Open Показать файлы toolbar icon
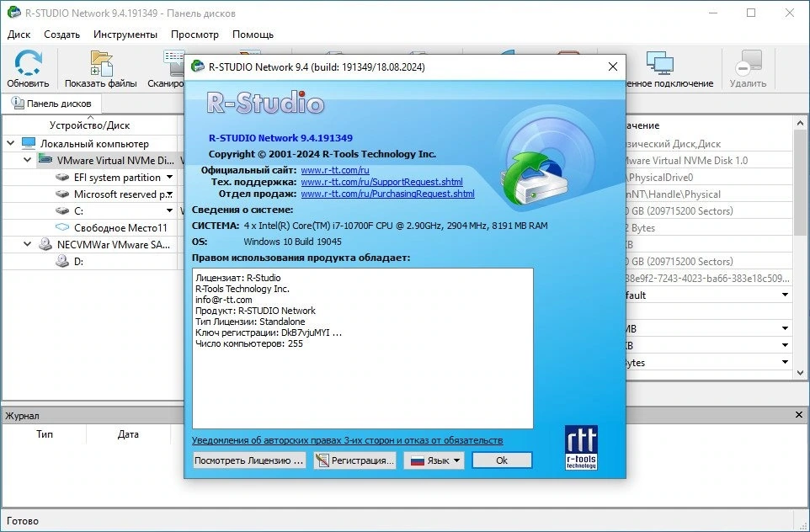Image resolution: width=810 pixels, height=532 pixels. pos(101,63)
